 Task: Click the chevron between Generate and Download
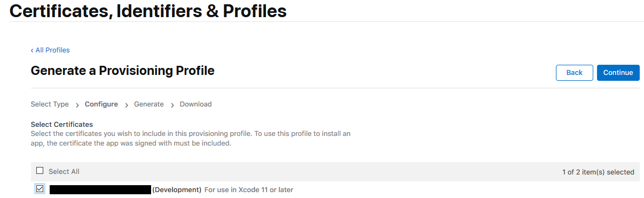172,105
